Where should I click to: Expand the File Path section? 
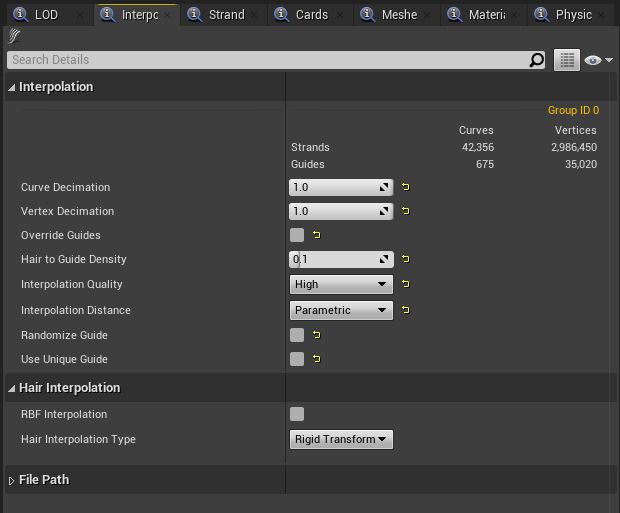(x=12, y=480)
